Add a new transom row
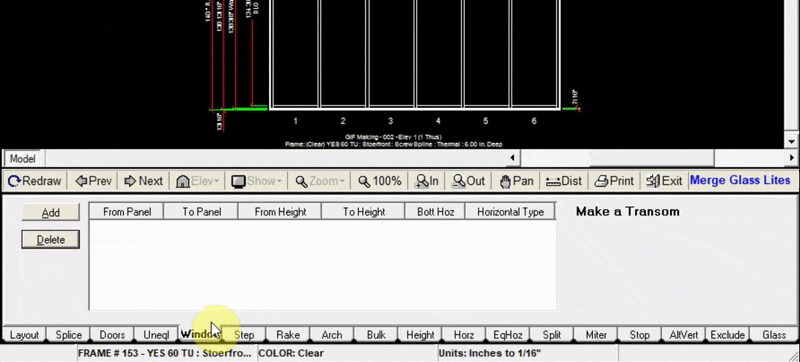This screenshot has height=362, width=800. (51, 212)
